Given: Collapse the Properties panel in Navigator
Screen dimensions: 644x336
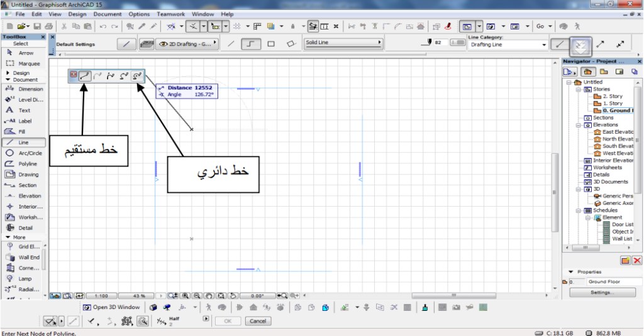Looking at the screenshot, I should point(570,271).
